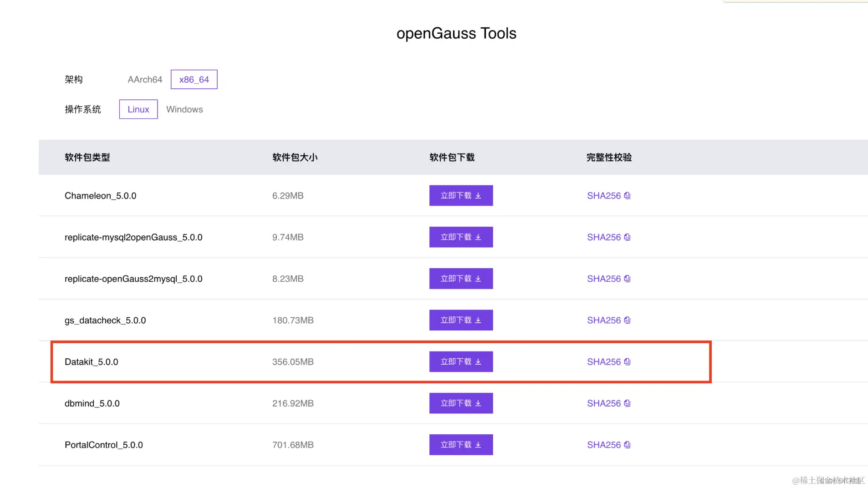Click the 8.23MB size value

click(x=288, y=279)
